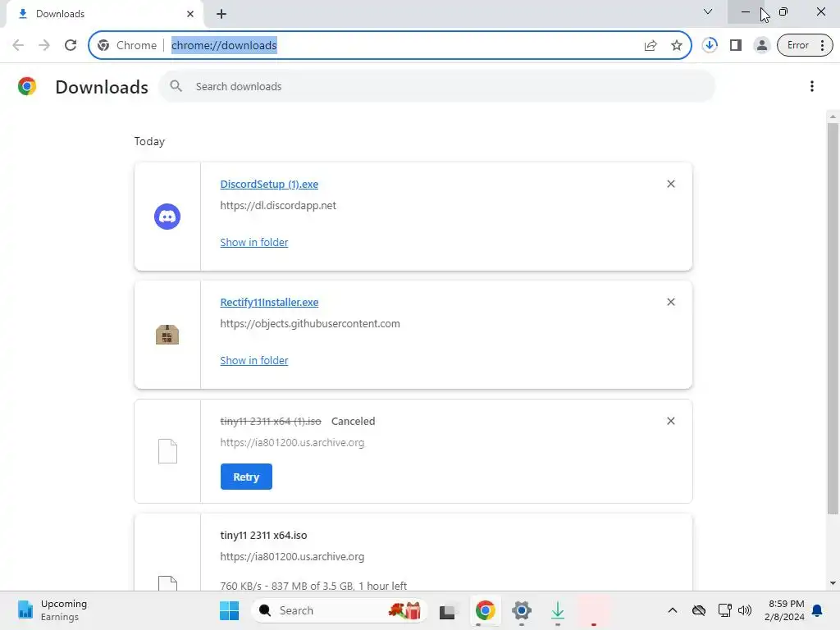Remove Rectify11Installer.exe from list
Viewport: 840px width, 630px height.
coord(671,302)
